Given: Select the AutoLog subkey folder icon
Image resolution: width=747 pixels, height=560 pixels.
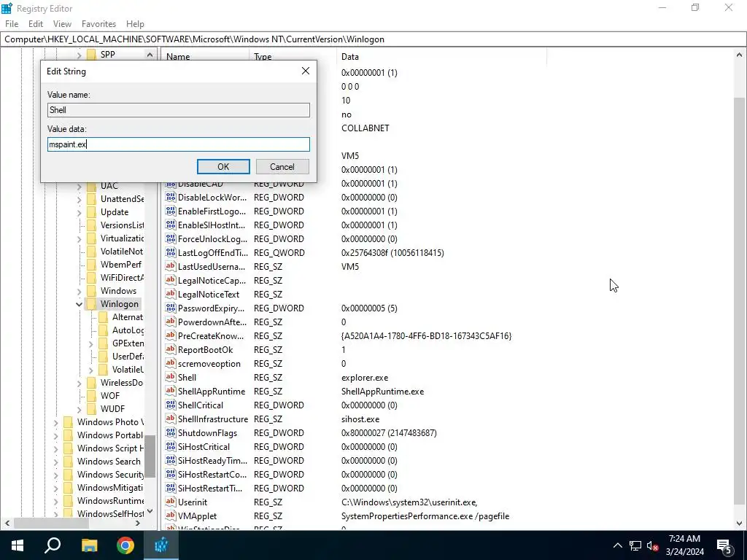Looking at the screenshot, I should pos(104,330).
